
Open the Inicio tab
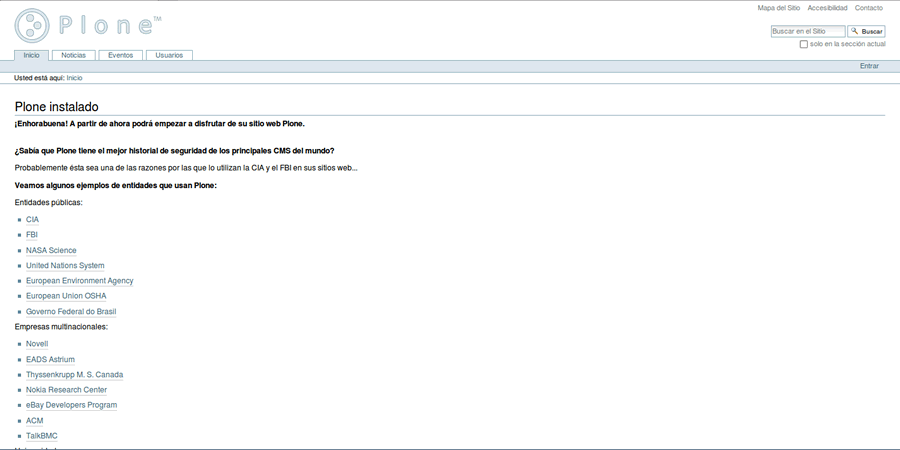pos(31,55)
